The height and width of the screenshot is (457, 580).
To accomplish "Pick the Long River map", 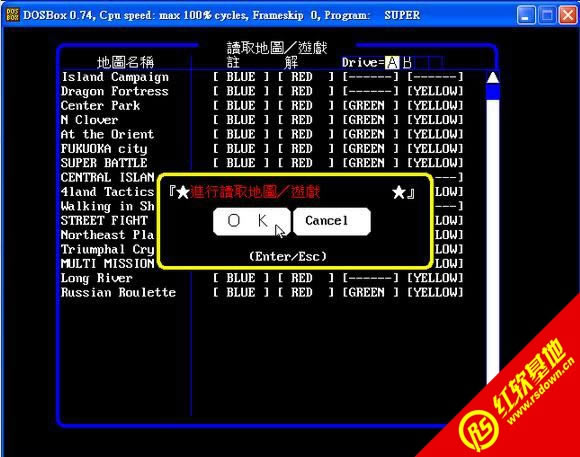I will tap(97, 278).
